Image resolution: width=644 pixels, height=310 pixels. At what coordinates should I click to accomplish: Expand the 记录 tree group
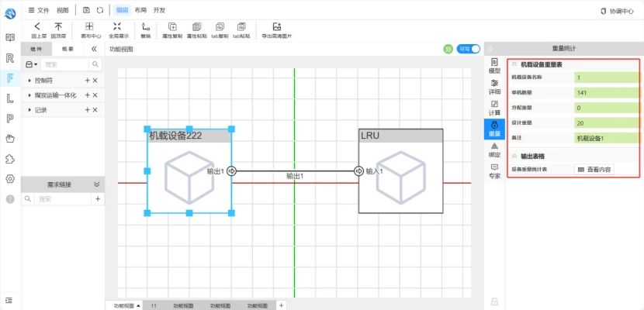pos(29,110)
